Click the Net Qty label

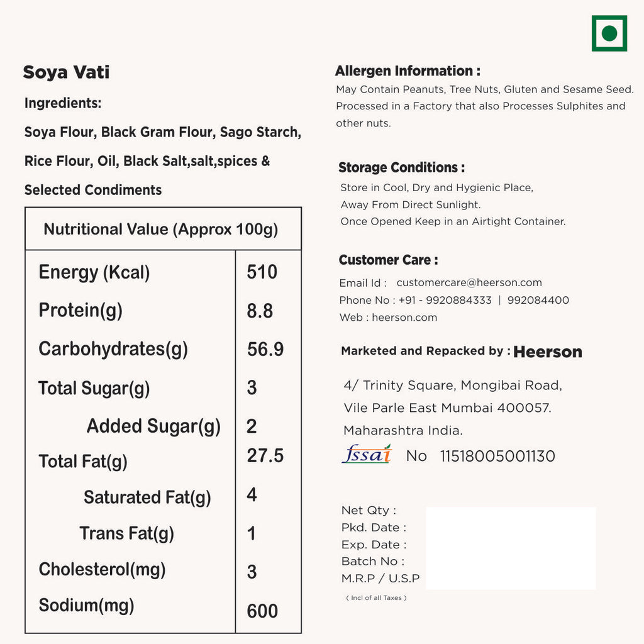pyautogui.click(x=369, y=511)
